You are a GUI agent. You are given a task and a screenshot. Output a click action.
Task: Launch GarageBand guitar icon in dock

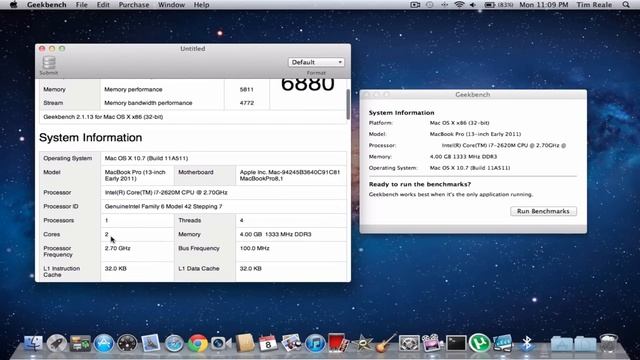pyautogui.click(x=385, y=343)
